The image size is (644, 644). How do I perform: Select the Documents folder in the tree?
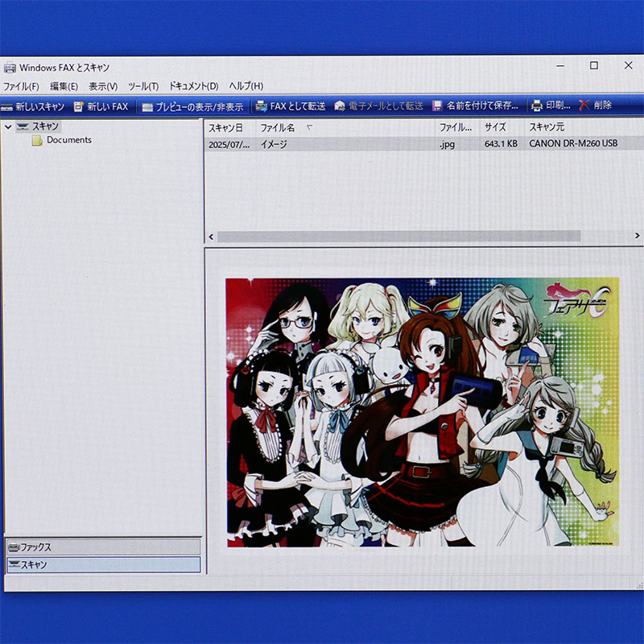(x=68, y=140)
